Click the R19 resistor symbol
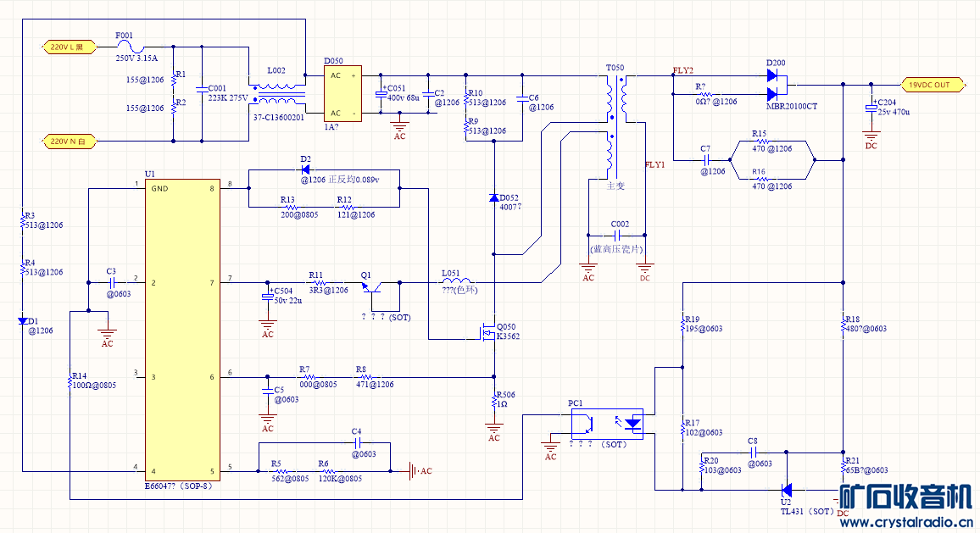This screenshot has width=980, height=533. click(682, 325)
